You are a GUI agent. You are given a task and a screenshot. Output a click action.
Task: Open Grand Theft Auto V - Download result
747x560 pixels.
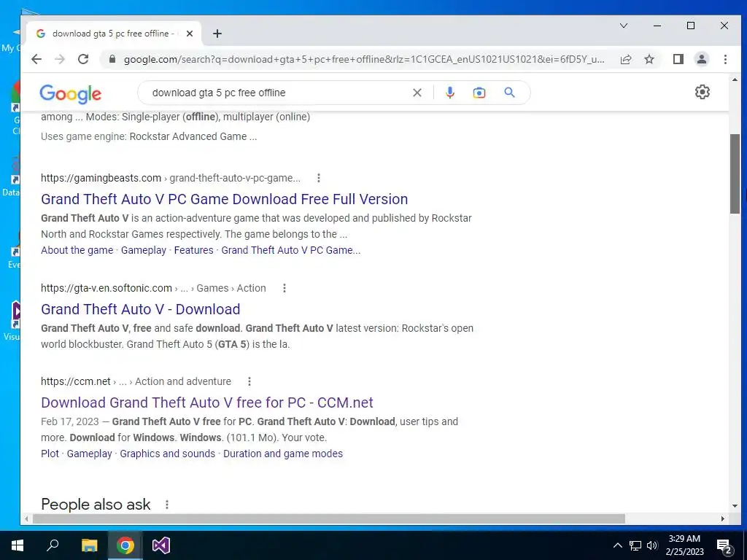(x=141, y=309)
